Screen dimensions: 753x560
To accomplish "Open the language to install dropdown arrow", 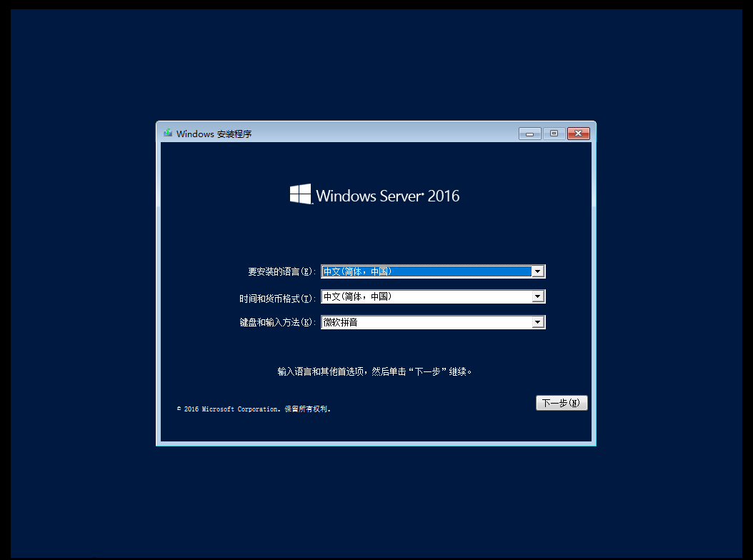I will 538,272.
